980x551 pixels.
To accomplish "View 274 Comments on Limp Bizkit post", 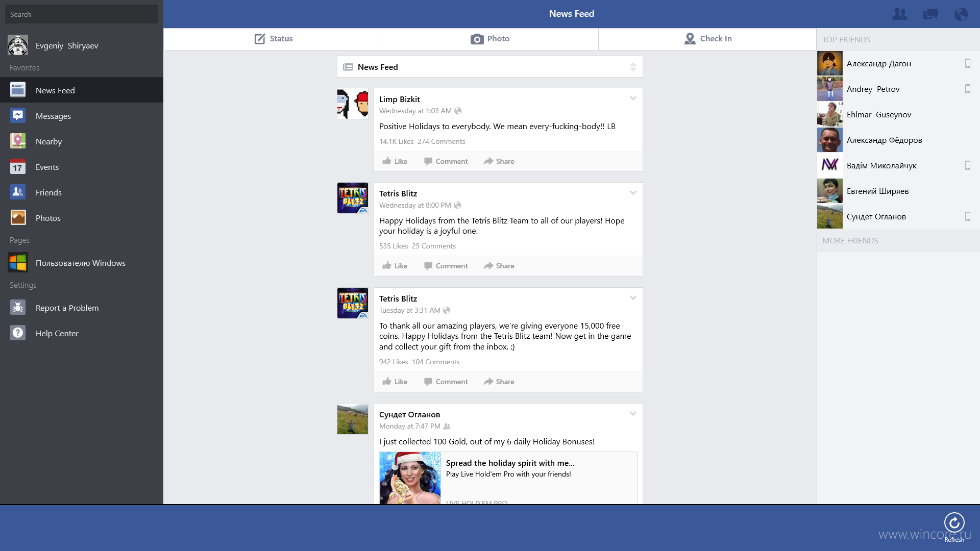I will click(x=442, y=141).
